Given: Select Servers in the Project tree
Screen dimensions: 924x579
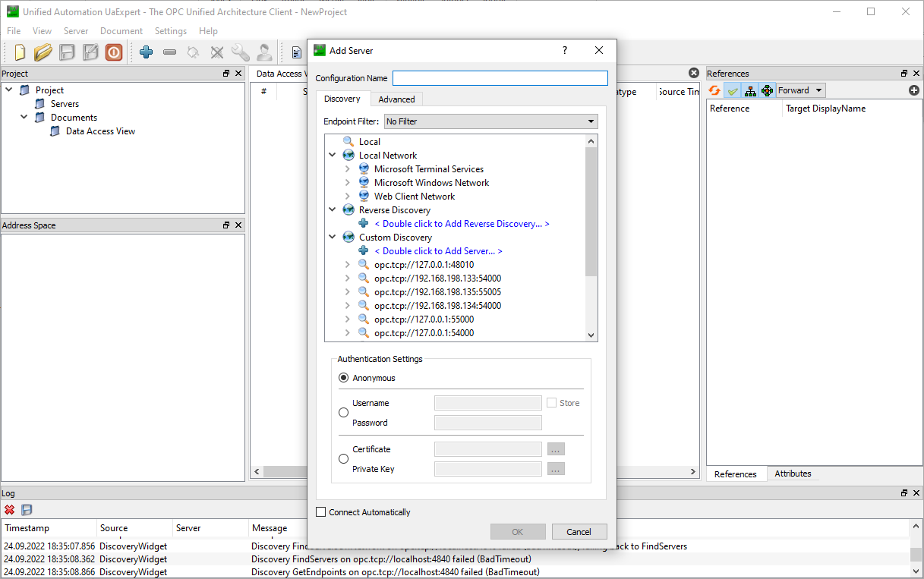Looking at the screenshot, I should (65, 104).
